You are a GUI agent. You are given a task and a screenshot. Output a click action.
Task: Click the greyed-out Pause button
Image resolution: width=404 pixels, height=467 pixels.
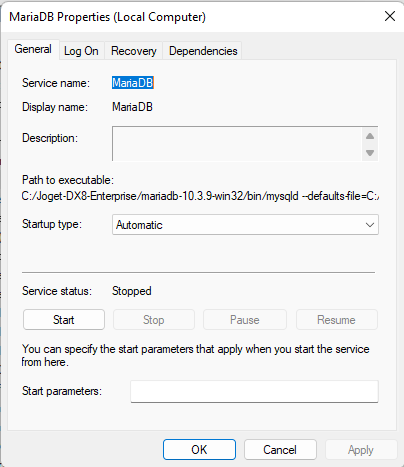point(245,320)
